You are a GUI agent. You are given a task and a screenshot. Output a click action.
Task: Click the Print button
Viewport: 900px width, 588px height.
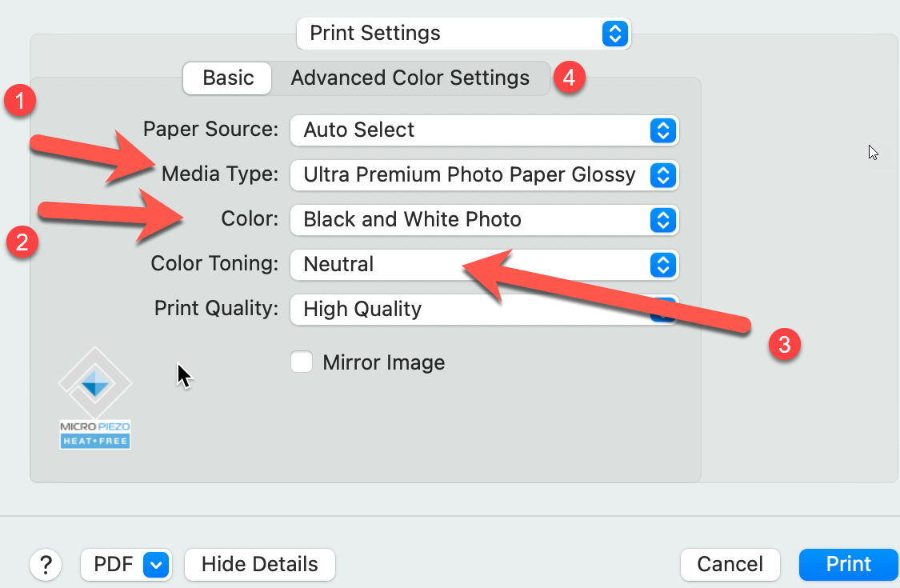pos(848,564)
